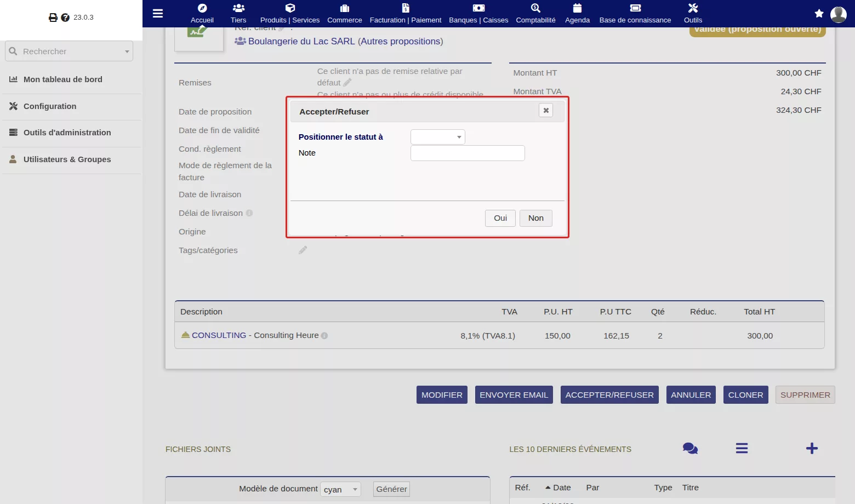This screenshot has width=855, height=504.
Task: Open Facturation | Paiement module
Action: tap(406, 14)
